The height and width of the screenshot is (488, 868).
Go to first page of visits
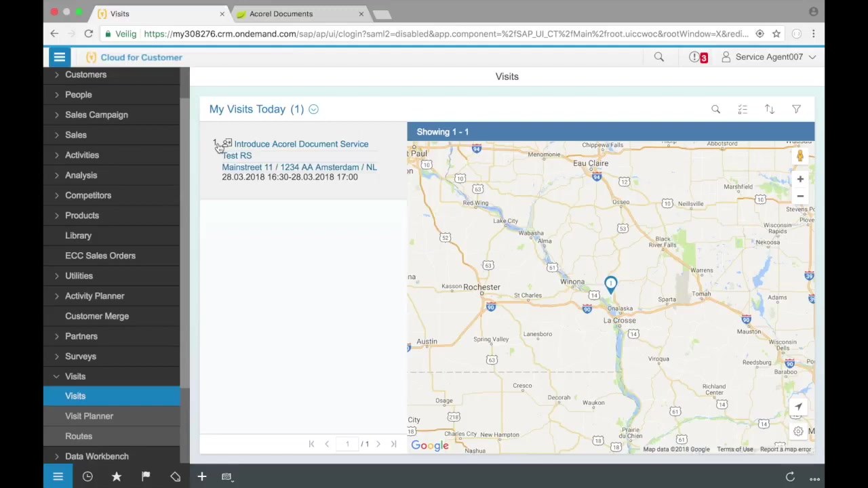[x=311, y=444]
